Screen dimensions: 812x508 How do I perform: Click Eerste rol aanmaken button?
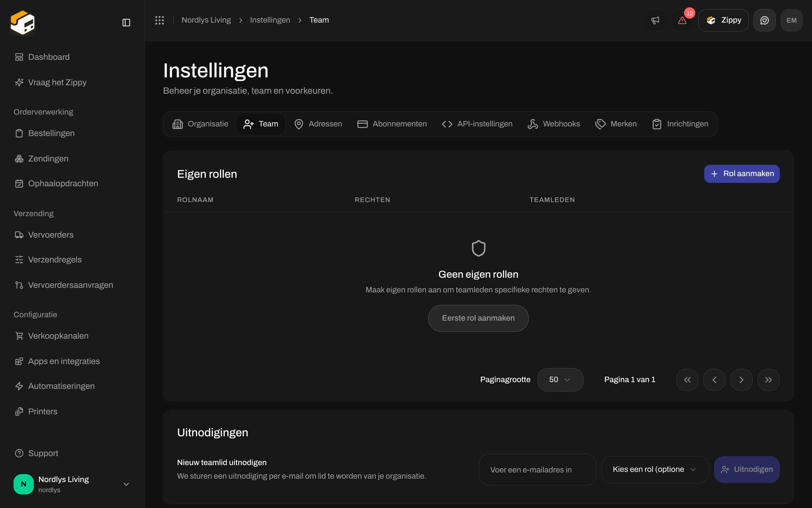[x=478, y=318]
